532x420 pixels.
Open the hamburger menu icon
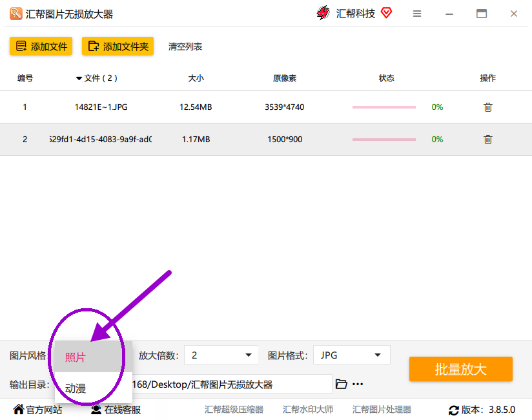point(417,14)
